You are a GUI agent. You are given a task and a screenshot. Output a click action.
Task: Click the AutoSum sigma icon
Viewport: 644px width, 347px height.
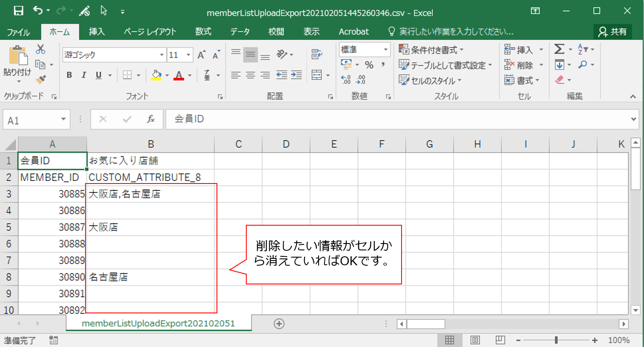(x=559, y=49)
